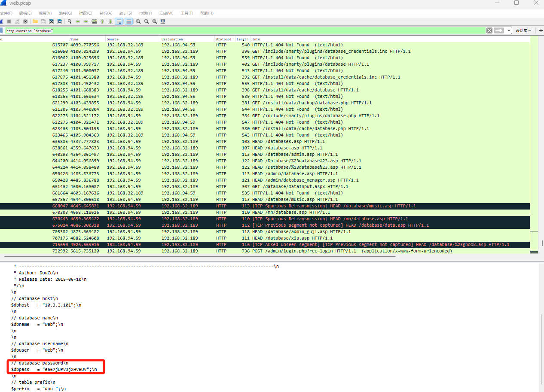Open the 无线(W) menu
The width and height of the screenshot is (544, 392).
166,13
